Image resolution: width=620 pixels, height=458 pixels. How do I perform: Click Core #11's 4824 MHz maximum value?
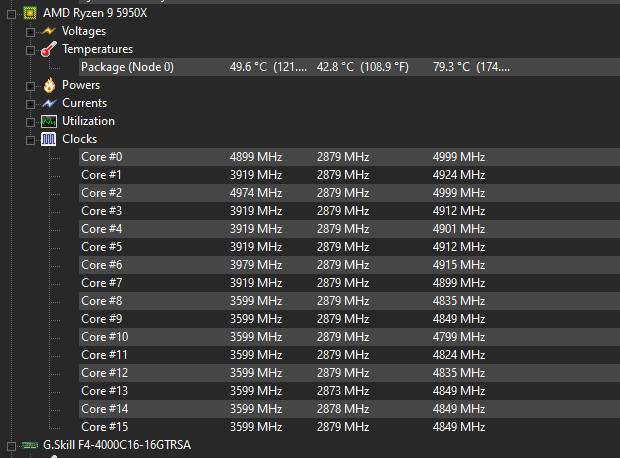click(x=459, y=355)
